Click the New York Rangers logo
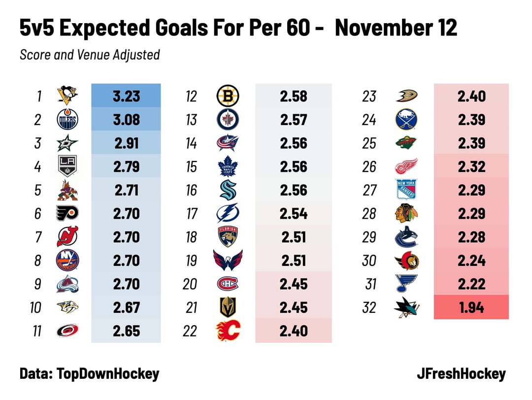 (406, 190)
